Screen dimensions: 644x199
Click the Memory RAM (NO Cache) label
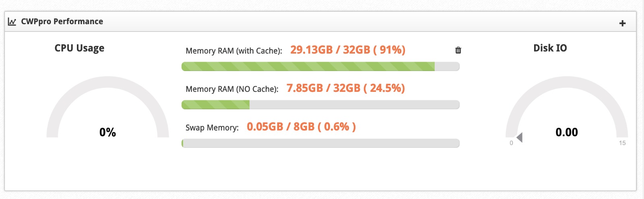coord(232,89)
